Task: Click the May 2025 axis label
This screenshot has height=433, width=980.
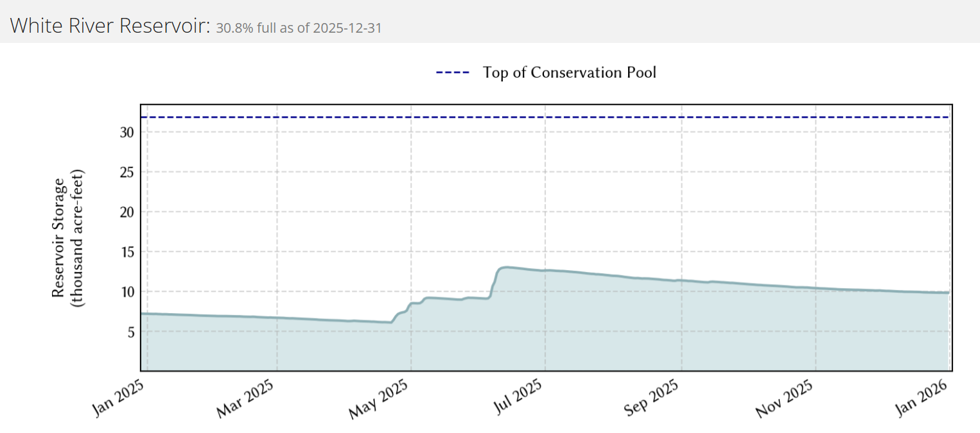Action: click(x=379, y=399)
